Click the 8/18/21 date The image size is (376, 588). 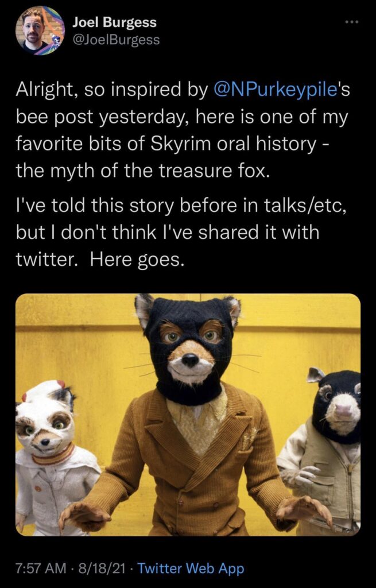100,568
